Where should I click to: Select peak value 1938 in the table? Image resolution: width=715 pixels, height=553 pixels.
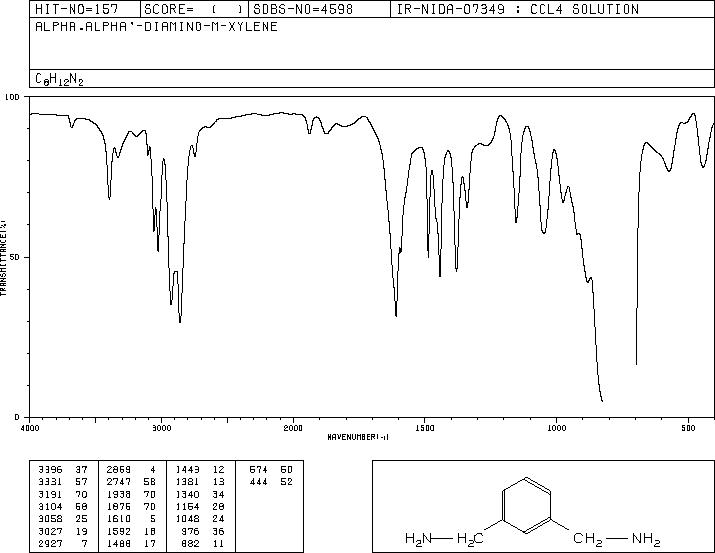119,494
